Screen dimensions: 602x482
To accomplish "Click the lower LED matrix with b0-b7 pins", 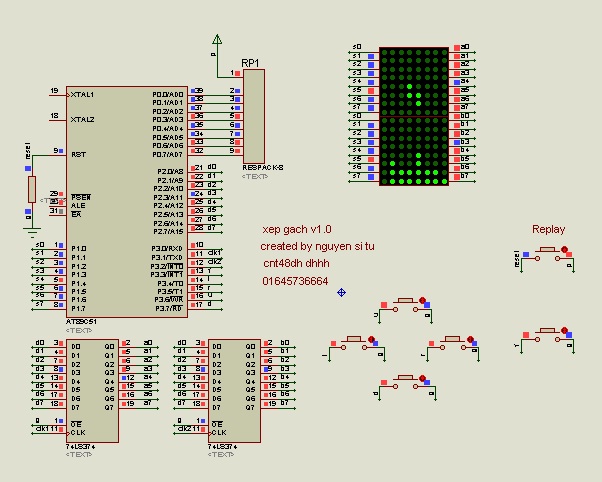I will click(414, 151).
